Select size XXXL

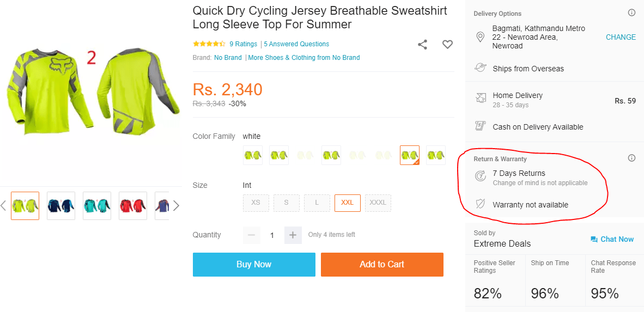point(378,203)
